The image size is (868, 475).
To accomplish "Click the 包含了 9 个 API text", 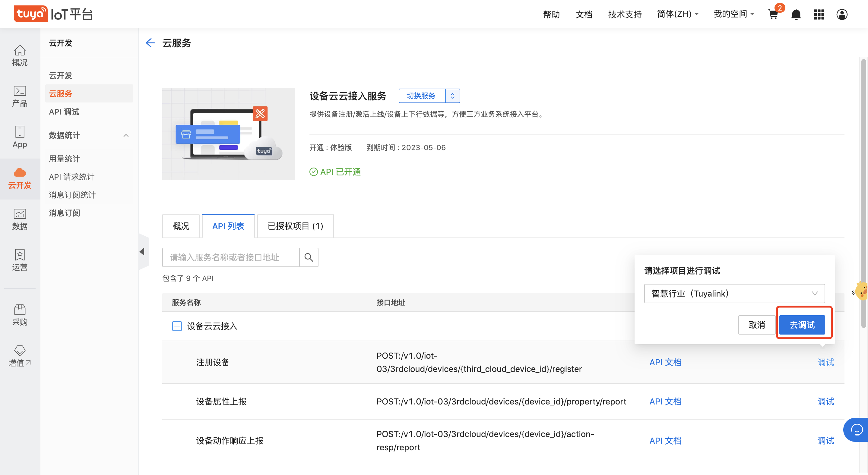I will [x=188, y=278].
